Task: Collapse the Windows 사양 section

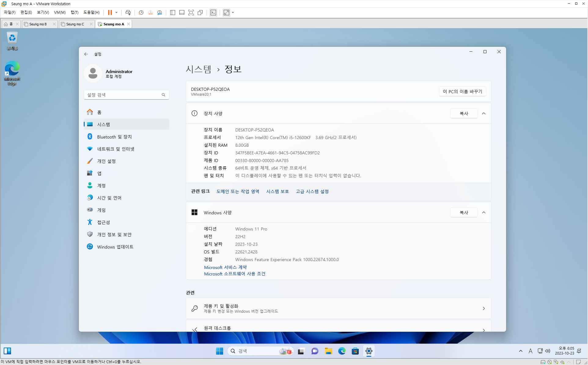Action: click(x=484, y=212)
